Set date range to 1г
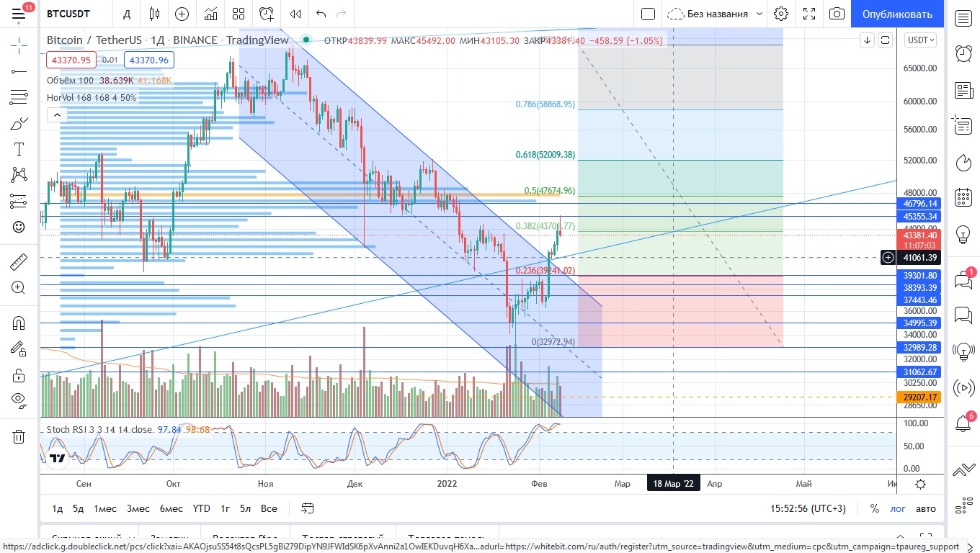The width and height of the screenshot is (980, 553). (x=226, y=508)
